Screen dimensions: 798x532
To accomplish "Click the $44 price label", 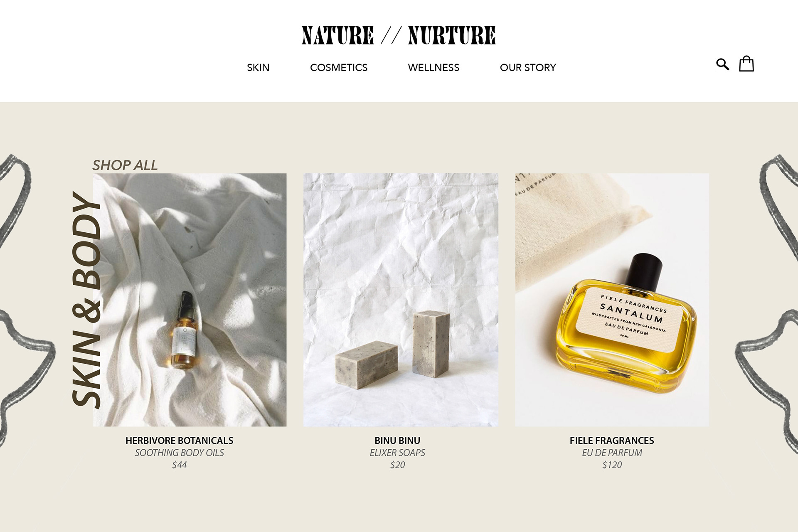I will click(x=180, y=465).
